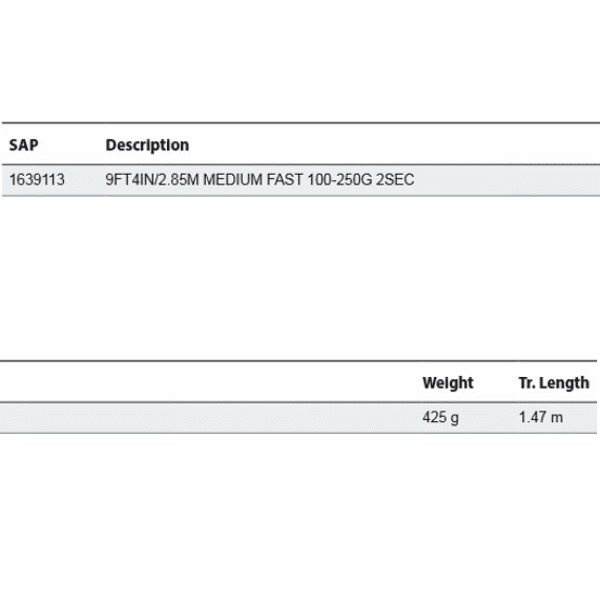Click the empty shaded cell left of 425 g
Image resolution: width=600 pixels, height=600 pixels.
point(200,417)
